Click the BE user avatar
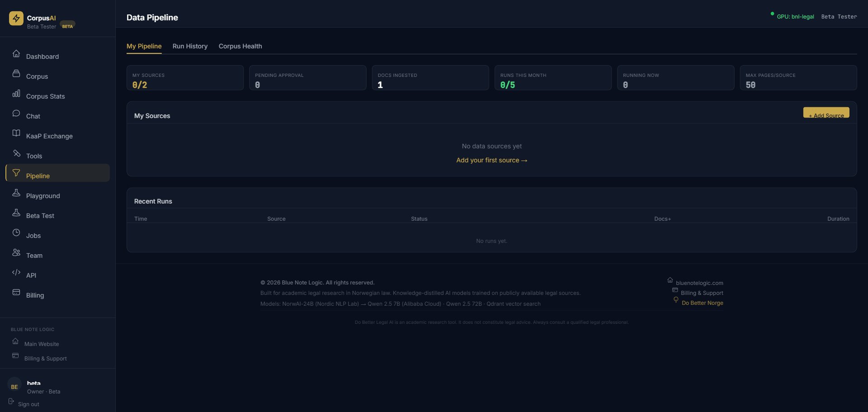The height and width of the screenshot is (412, 868). click(14, 386)
